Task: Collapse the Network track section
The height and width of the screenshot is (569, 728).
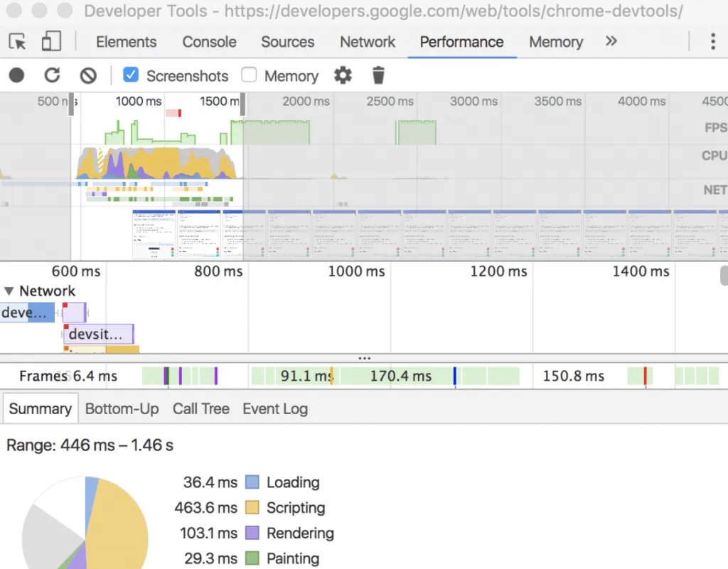Action: (x=10, y=291)
